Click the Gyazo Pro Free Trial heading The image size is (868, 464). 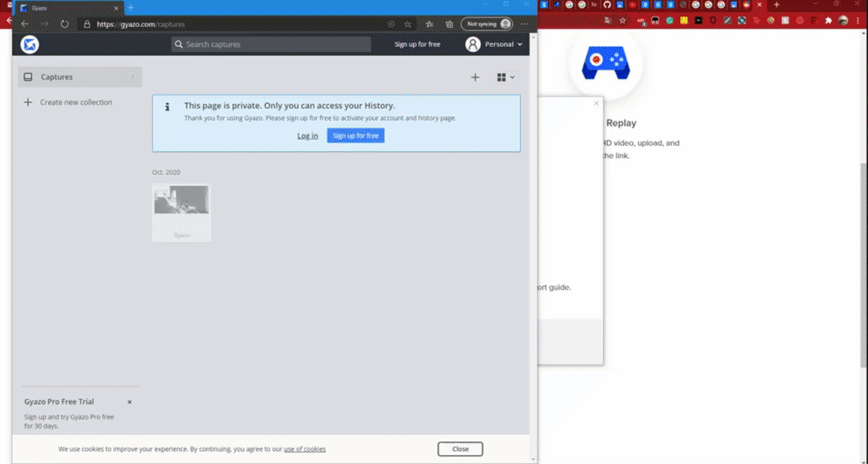tap(59, 402)
